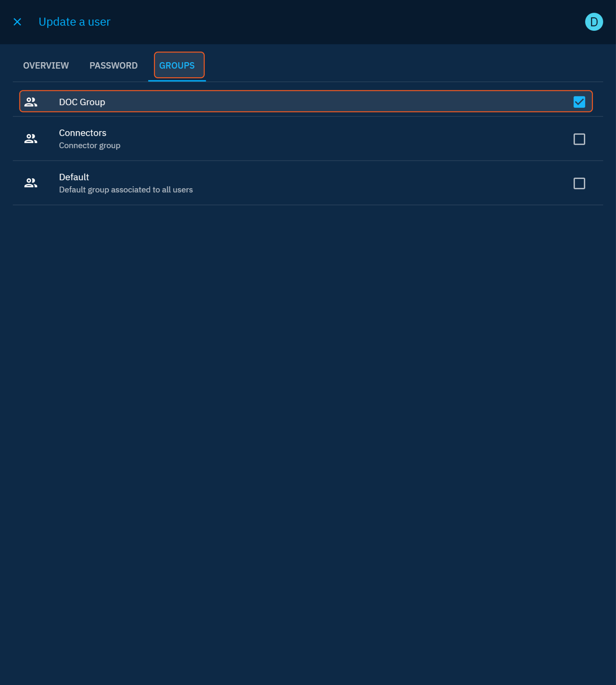Close the Update a user panel

click(17, 22)
